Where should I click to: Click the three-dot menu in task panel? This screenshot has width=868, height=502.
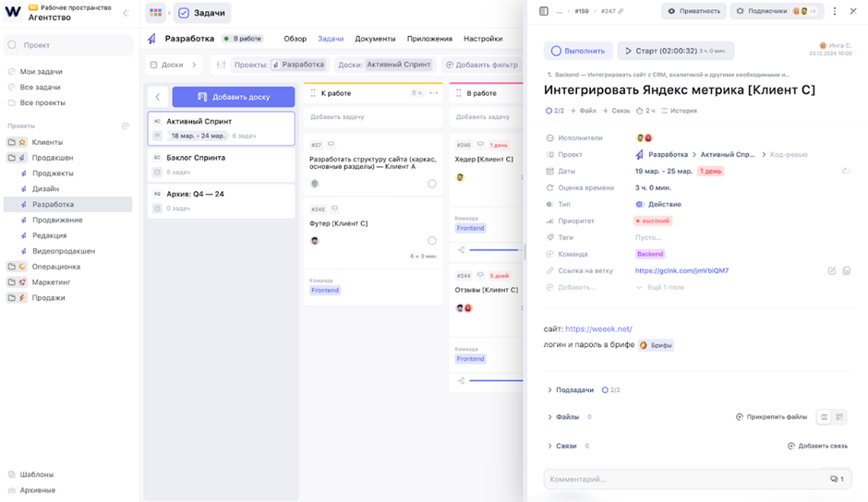(x=835, y=11)
